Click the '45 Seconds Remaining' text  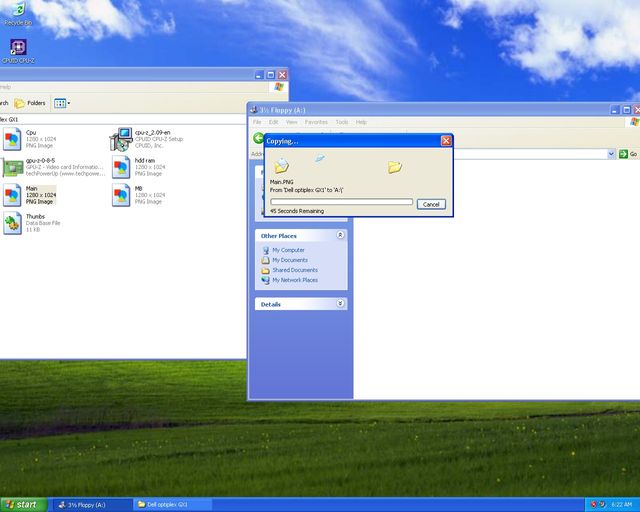coord(297,211)
